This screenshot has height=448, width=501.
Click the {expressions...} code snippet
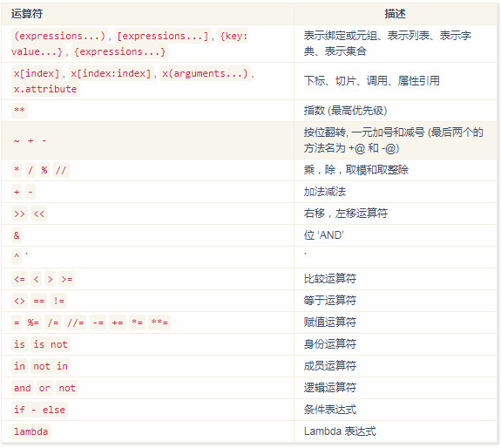point(120,51)
